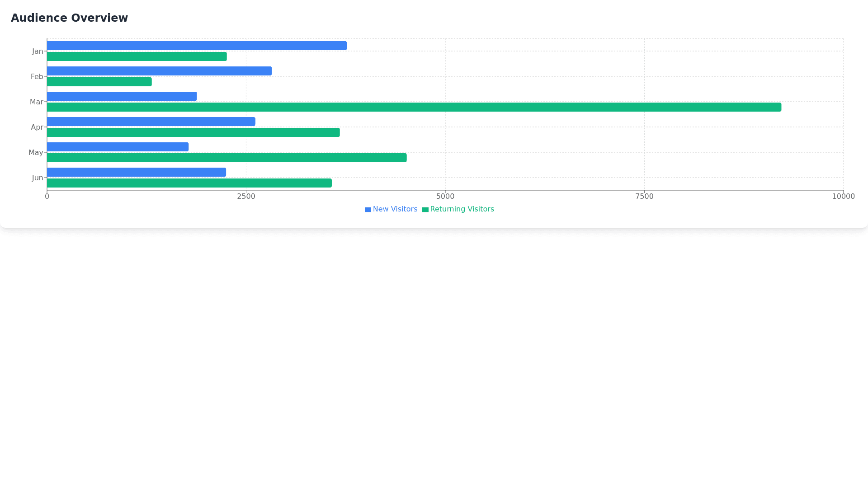Click the 10000 x-axis tick label
The image size is (868, 488).
(843, 196)
